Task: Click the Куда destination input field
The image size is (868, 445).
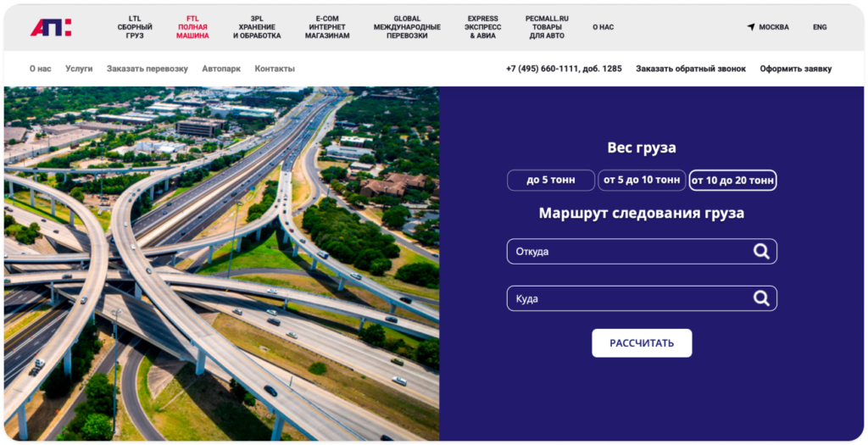Action: [642, 298]
